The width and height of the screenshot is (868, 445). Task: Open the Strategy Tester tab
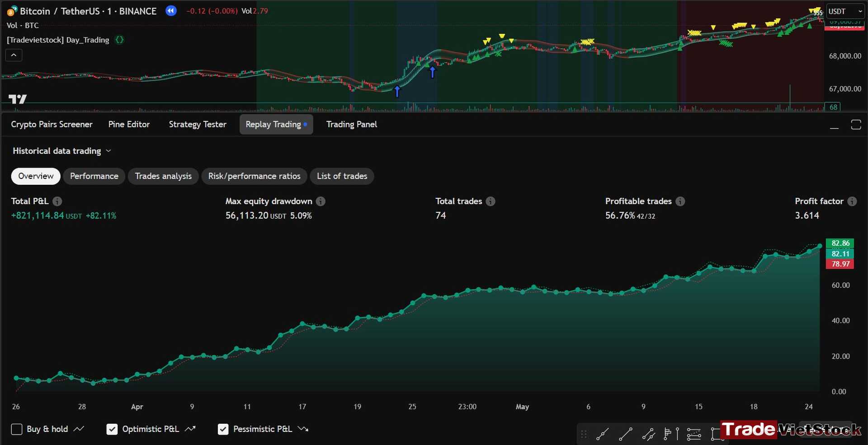pos(198,124)
